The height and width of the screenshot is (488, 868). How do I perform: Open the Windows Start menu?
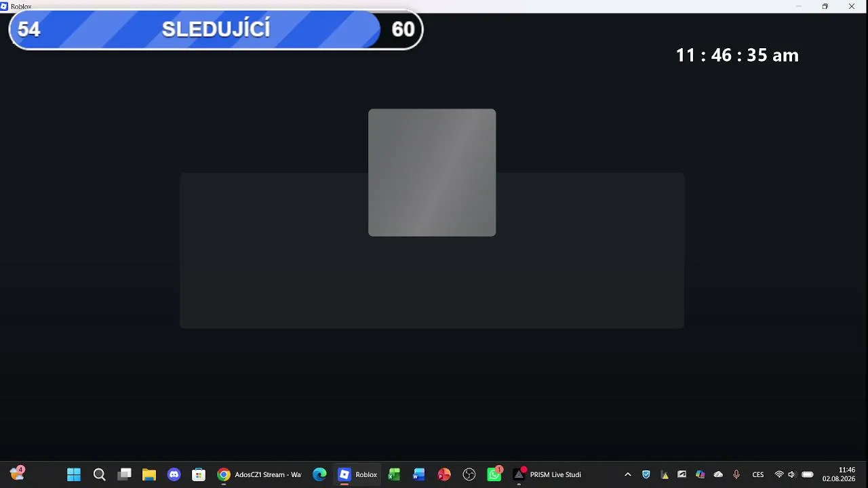pos(74,474)
